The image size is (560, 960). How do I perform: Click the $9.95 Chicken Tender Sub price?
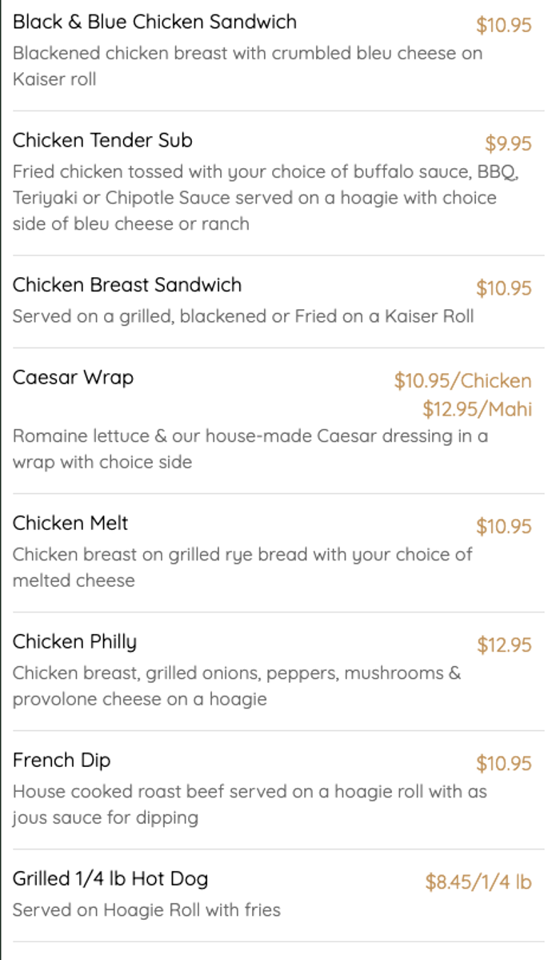point(508,143)
